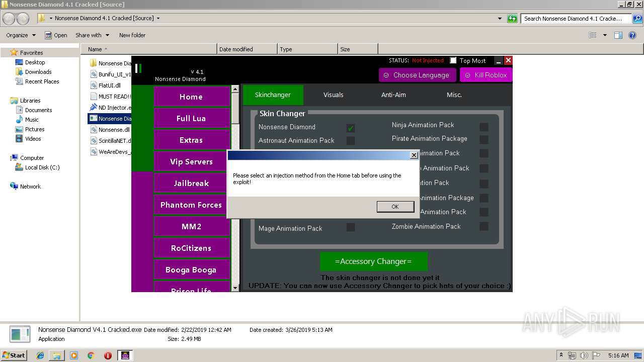Screen dimensions: 644x362
Task: Click the Start button
Action: [14, 355]
